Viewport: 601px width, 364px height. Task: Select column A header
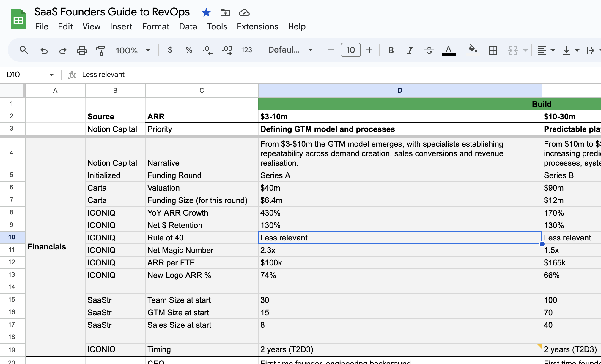tap(55, 91)
